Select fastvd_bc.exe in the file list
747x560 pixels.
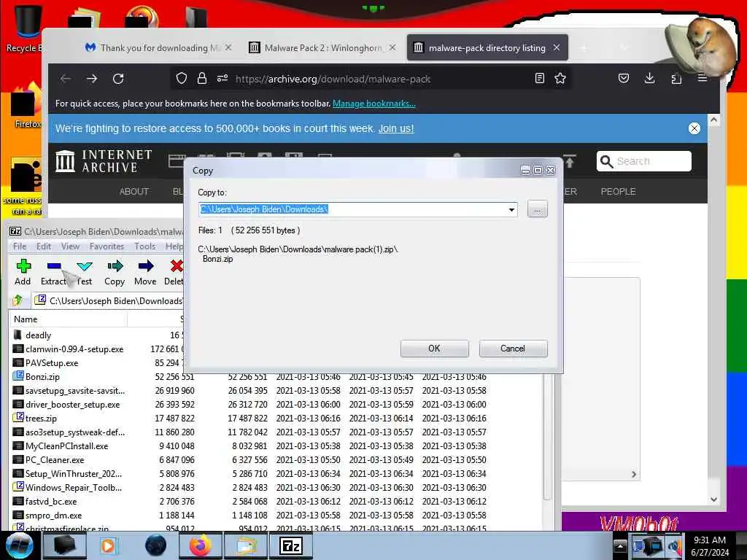50,502
